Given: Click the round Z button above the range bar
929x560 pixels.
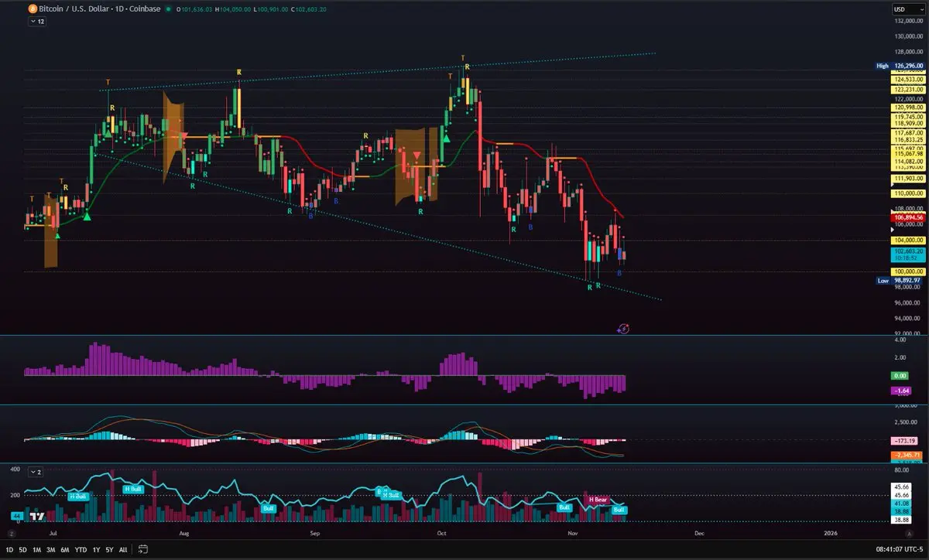Looking at the screenshot, I should click(x=12, y=534).
